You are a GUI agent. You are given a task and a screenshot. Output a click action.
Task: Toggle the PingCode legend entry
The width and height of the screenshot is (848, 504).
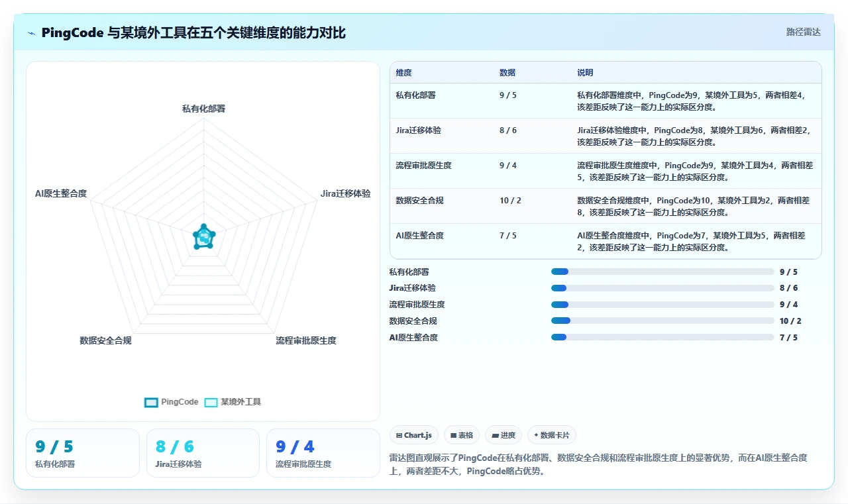[x=172, y=402]
